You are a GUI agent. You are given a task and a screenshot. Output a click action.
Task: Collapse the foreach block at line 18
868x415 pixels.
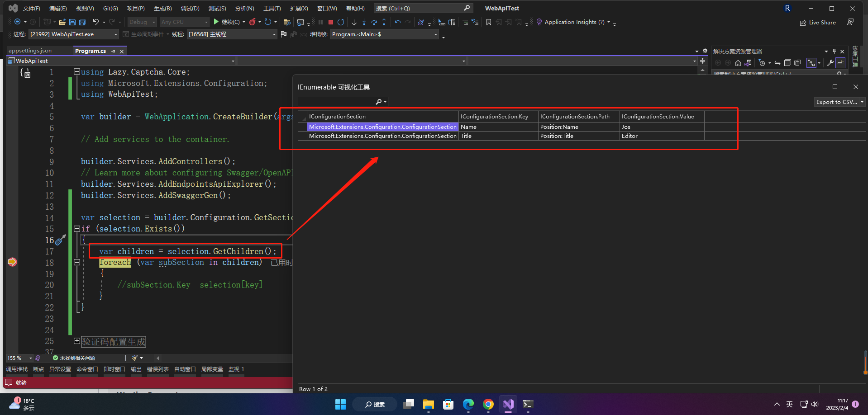77,262
